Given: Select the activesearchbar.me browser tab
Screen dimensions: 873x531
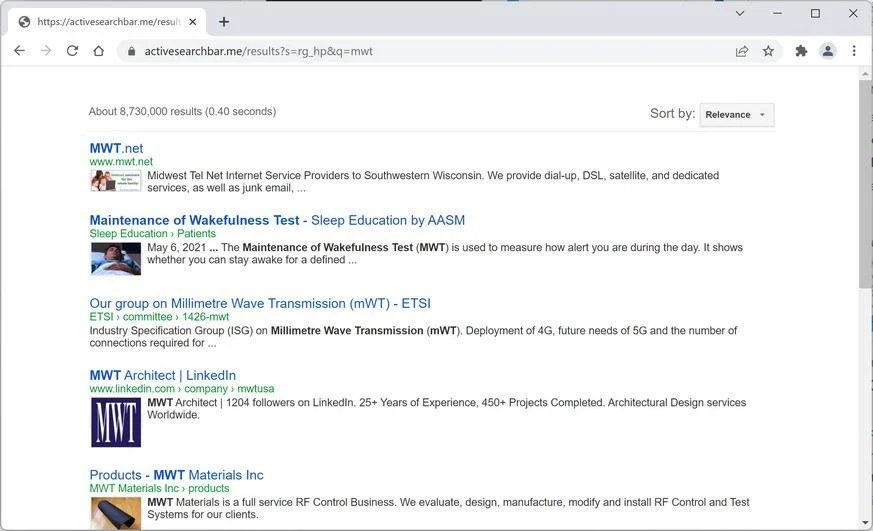Looking at the screenshot, I should [107, 22].
